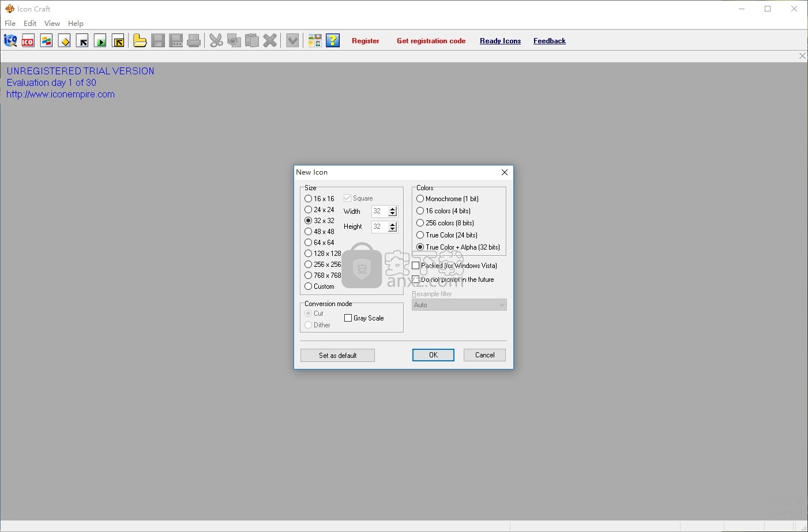Click the scissors Cut icon
808x532 pixels.
point(216,40)
